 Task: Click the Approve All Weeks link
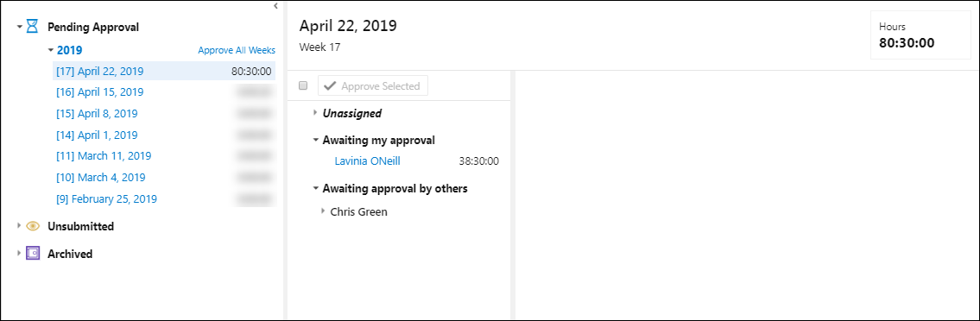pos(237,51)
